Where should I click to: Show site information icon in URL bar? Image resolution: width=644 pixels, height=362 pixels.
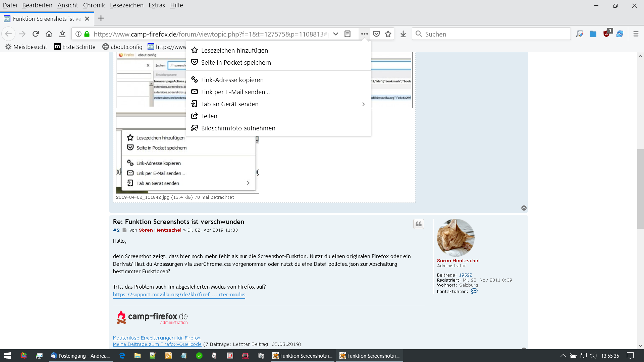(x=78, y=34)
